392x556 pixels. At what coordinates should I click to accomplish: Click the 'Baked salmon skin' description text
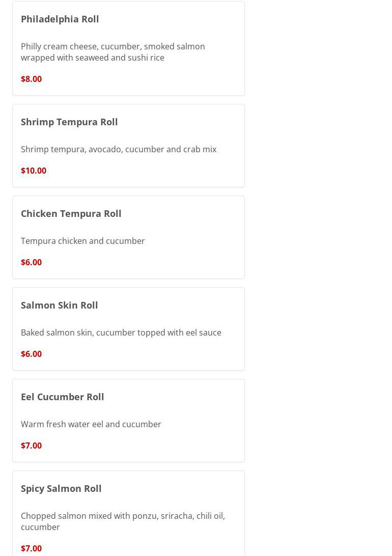(121, 332)
